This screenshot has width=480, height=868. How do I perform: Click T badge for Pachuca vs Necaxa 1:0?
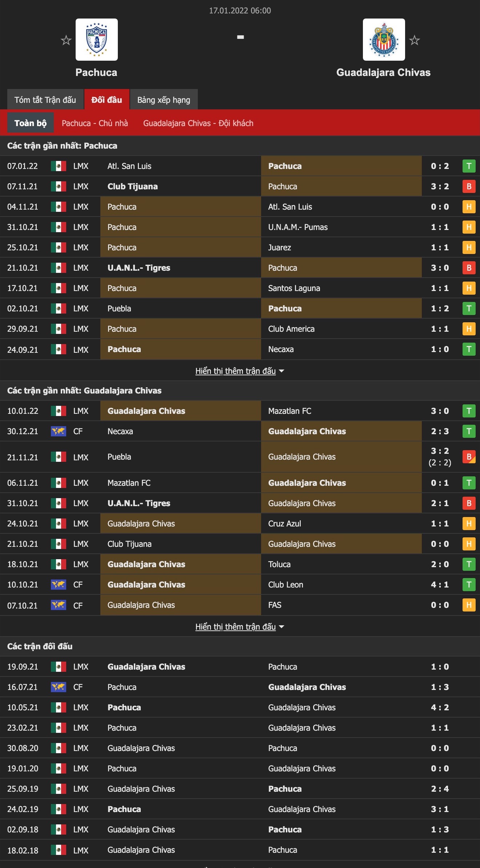469,349
